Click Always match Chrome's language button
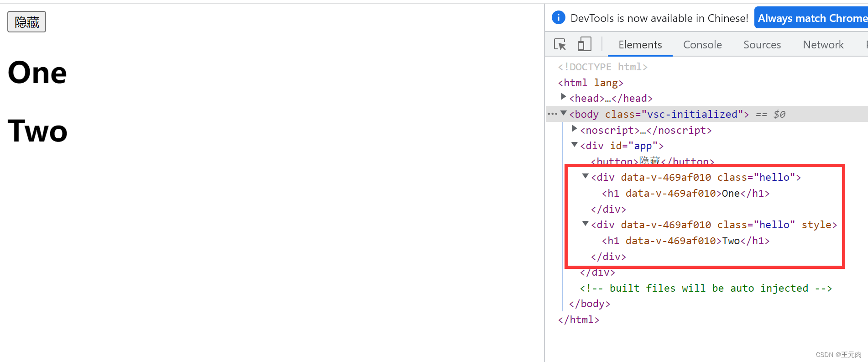This screenshot has height=362, width=868. coord(811,18)
